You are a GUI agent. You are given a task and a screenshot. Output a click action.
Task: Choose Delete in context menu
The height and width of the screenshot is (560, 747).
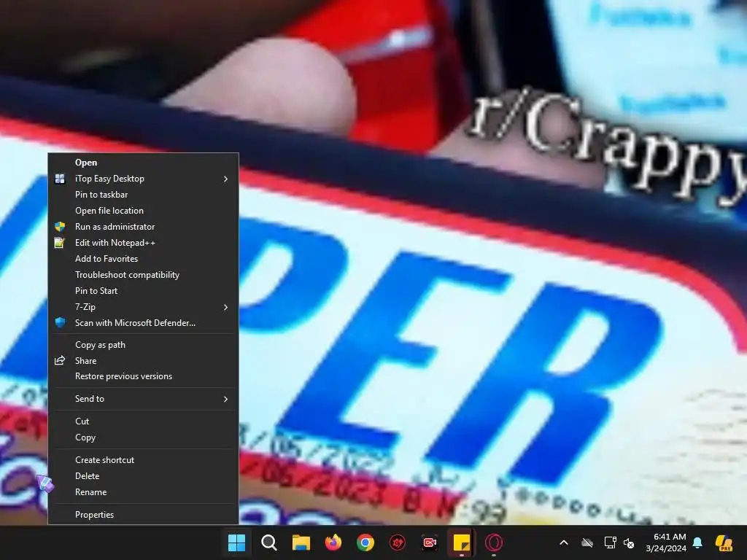[x=143, y=476]
